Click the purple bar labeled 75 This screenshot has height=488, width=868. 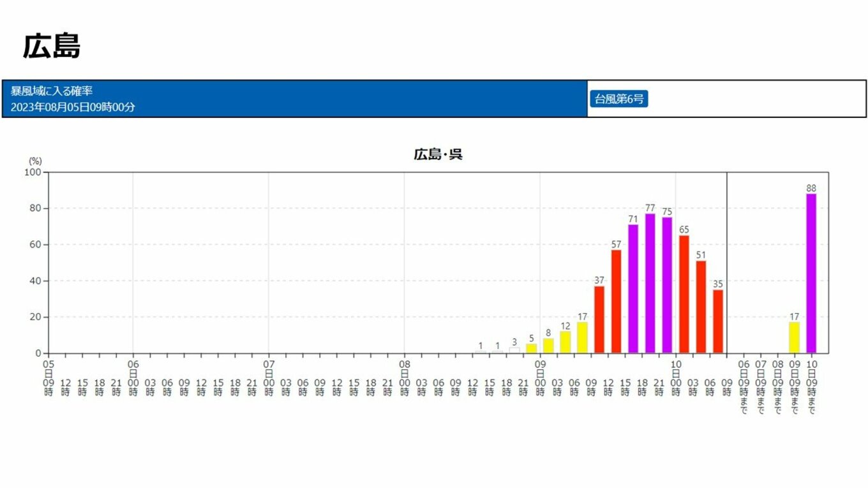[667, 285]
